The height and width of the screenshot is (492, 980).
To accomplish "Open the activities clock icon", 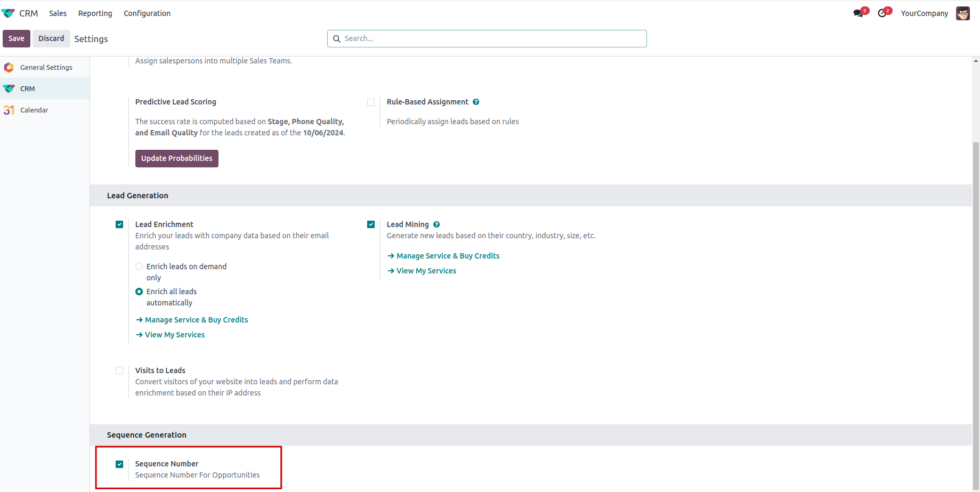I will pos(882,13).
